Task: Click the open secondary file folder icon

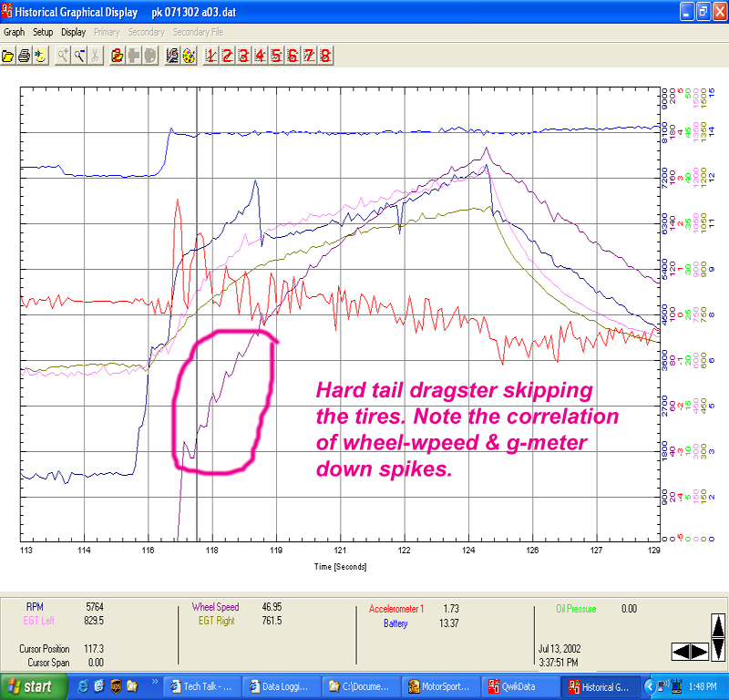Action: pyautogui.click(x=118, y=56)
